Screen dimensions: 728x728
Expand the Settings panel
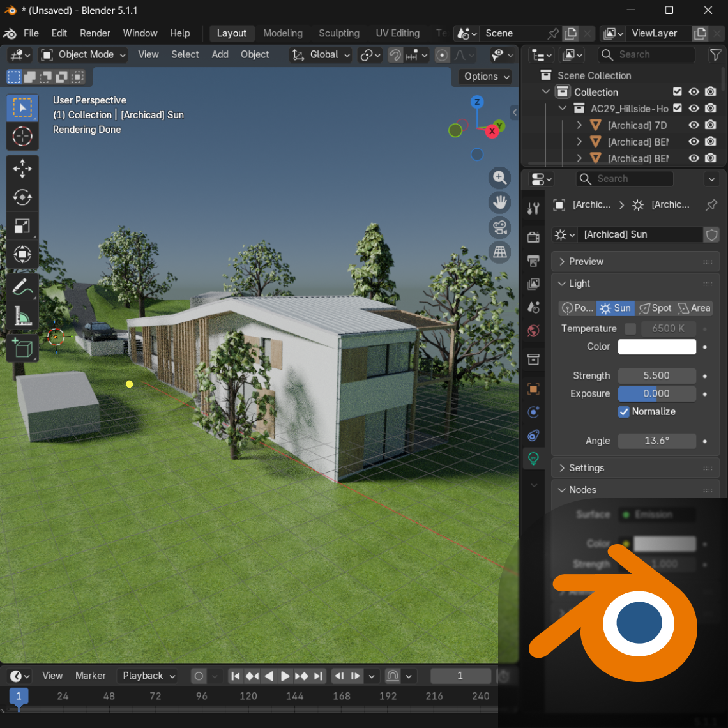pos(635,468)
